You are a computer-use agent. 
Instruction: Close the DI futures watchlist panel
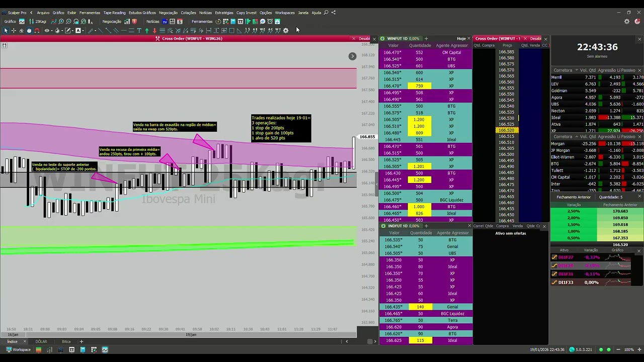point(639,250)
